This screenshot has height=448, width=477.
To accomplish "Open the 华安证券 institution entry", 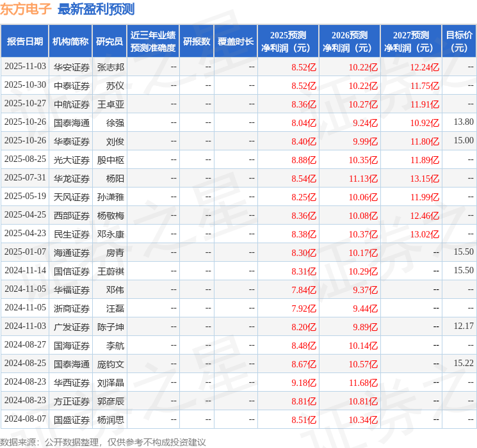I will (x=72, y=67).
